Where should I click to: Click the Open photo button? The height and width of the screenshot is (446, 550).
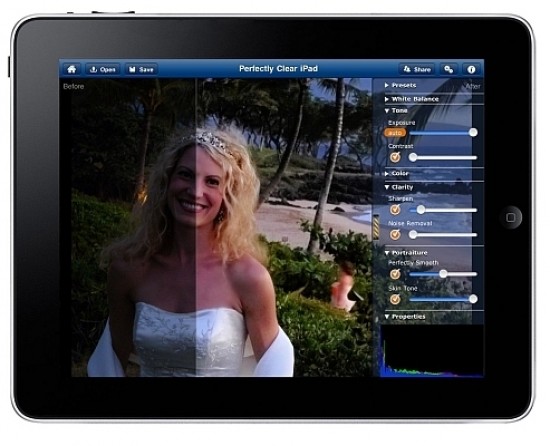(103, 69)
